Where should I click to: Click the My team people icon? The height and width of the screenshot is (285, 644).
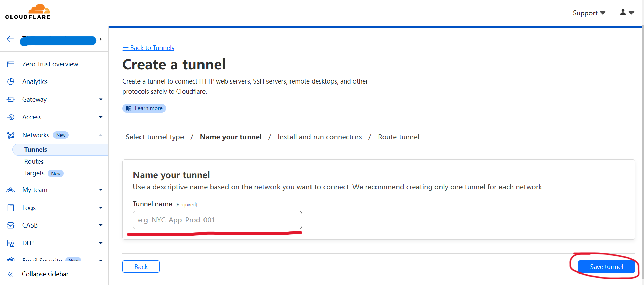(11, 190)
